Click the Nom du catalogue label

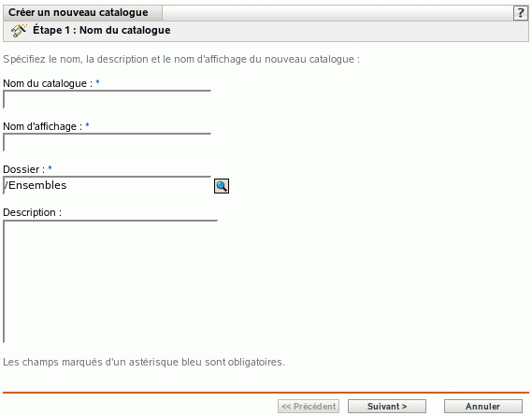pos(48,83)
